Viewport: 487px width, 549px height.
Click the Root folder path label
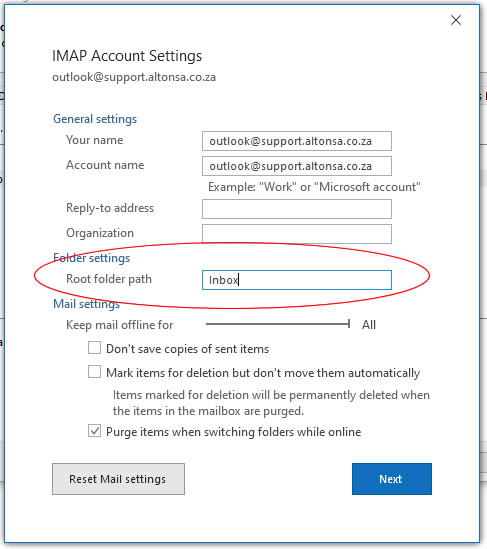point(109,279)
